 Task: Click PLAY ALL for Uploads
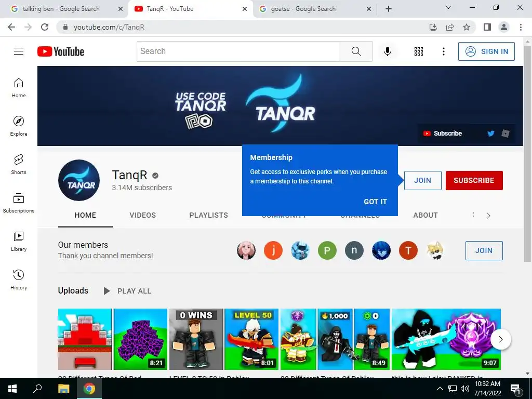[x=128, y=291]
